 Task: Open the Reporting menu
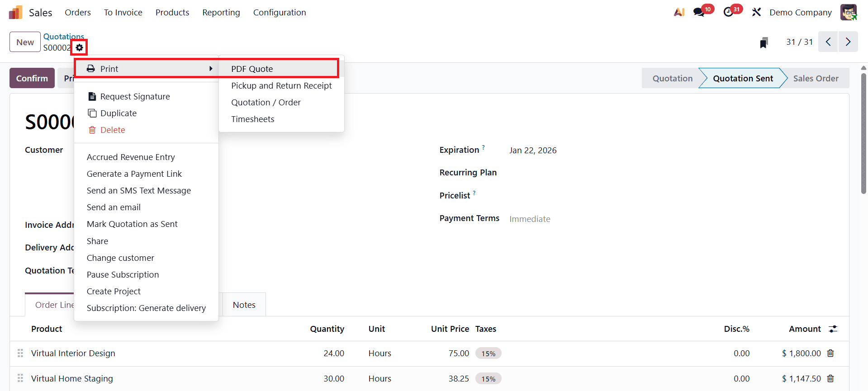click(x=221, y=12)
